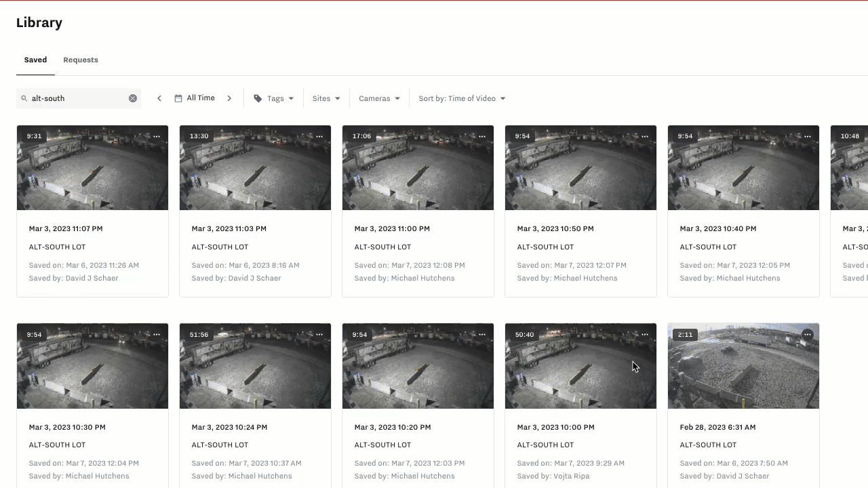Open the Cameras filter dropdown
This screenshot has width=868, height=488.
379,98
